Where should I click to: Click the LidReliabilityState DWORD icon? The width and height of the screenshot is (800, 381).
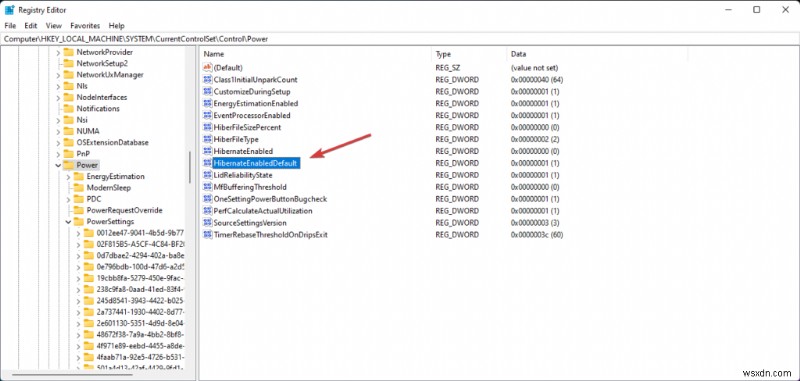coord(207,175)
